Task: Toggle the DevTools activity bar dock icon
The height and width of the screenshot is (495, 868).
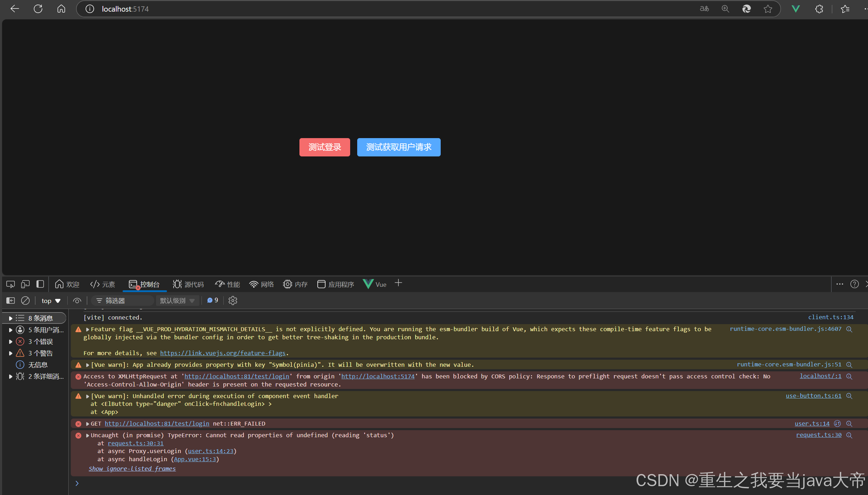Action: point(40,284)
